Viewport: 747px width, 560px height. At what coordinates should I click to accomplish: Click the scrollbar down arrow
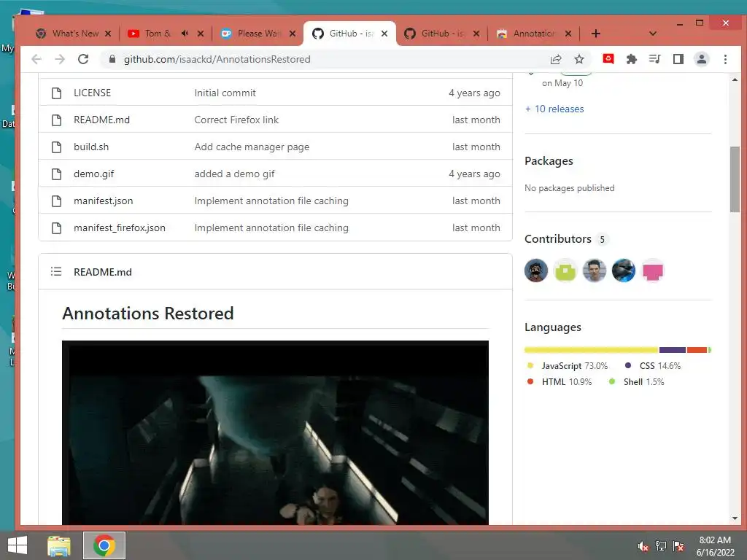pos(735,518)
